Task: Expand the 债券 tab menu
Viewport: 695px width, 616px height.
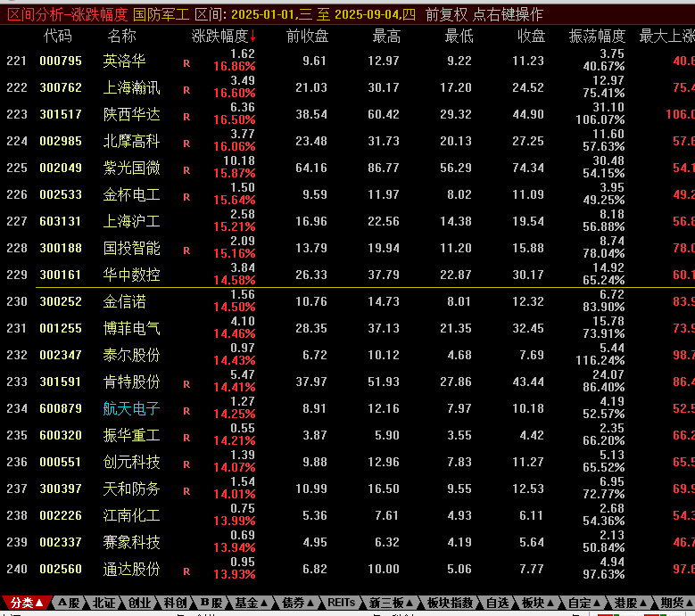Action: 298,603
